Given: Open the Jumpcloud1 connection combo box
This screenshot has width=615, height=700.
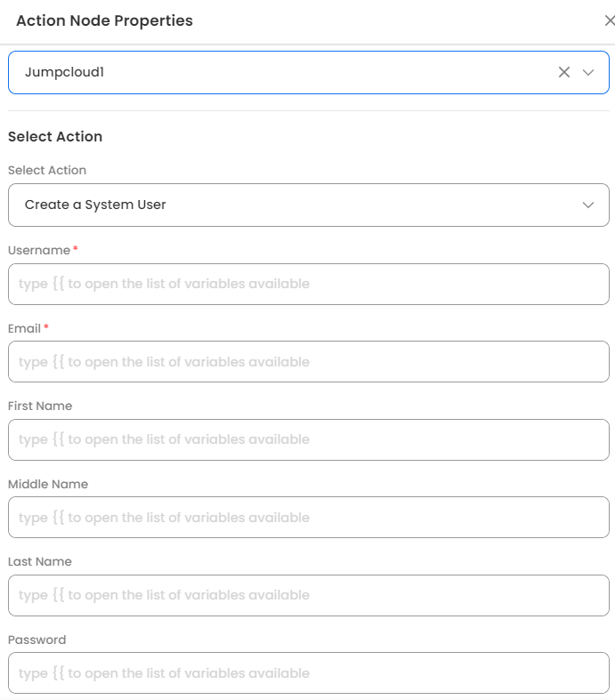Looking at the screenshot, I should [267, 72].
